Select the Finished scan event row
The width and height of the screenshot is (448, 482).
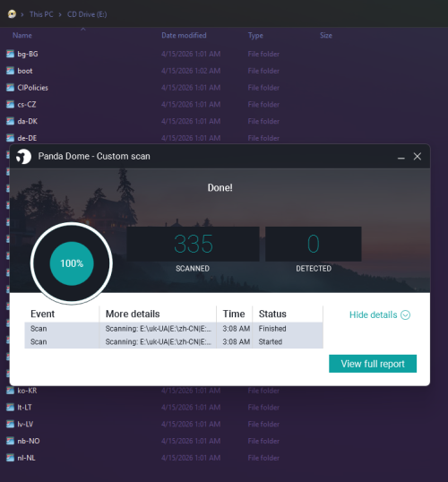[x=174, y=329]
